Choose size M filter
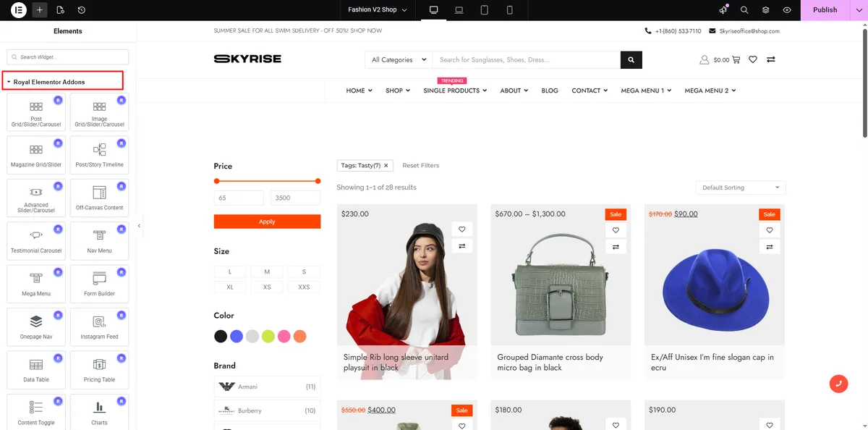Screen dimensions: 868x430 point(267,271)
